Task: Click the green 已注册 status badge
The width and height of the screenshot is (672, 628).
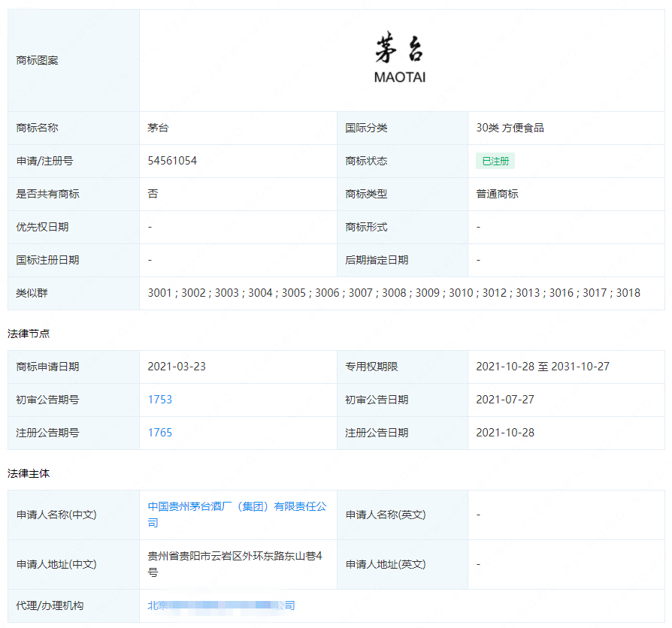Action: click(495, 161)
